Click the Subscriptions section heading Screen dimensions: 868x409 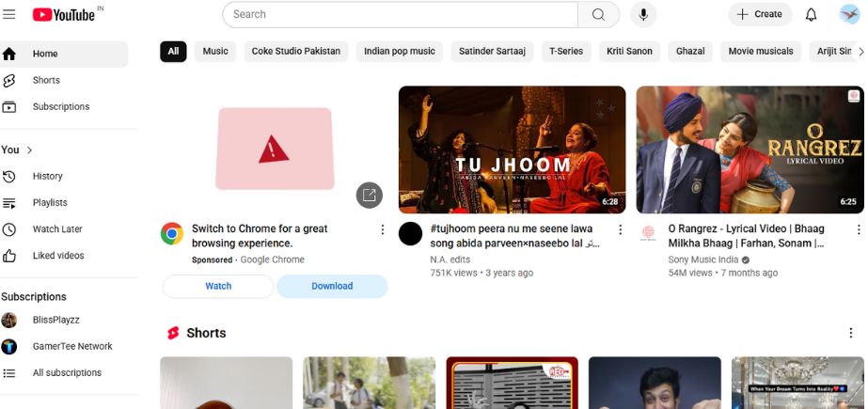point(34,297)
